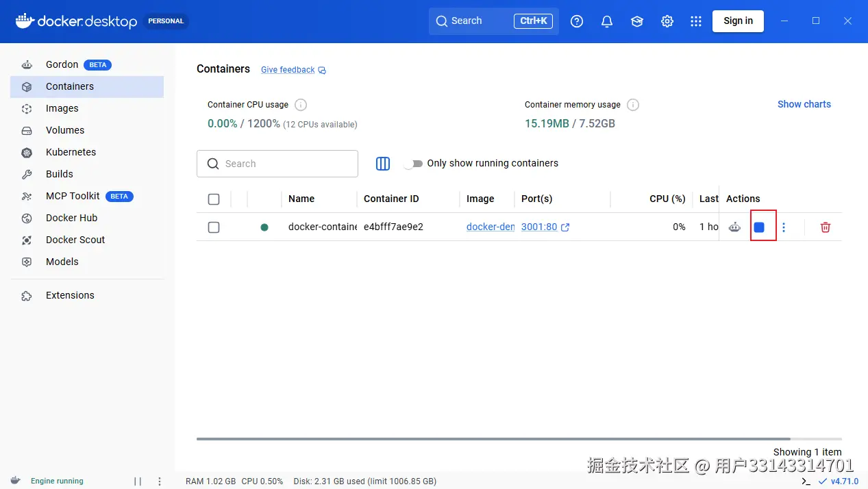Go to Extensions in the sidebar
This screenshot has height=489, width=868.
87,295
